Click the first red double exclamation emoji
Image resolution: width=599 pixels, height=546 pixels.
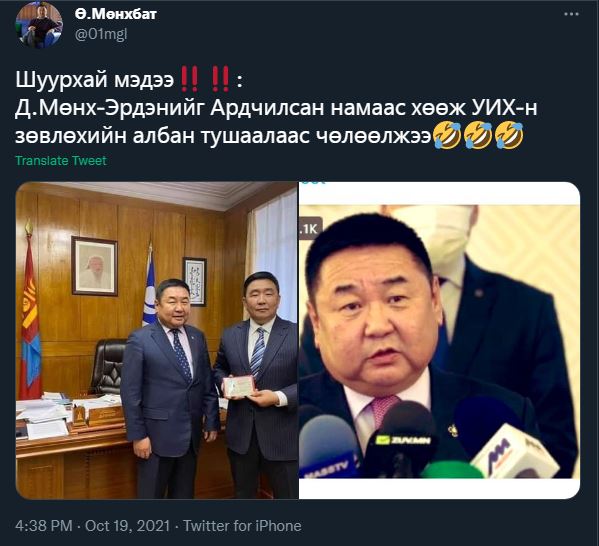point(189,79)
